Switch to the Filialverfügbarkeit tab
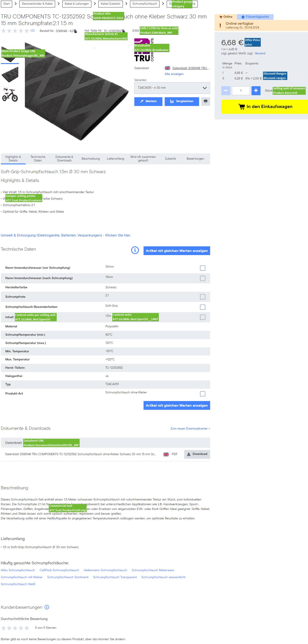The image size is (308, 644). click(x=255, y=17)
